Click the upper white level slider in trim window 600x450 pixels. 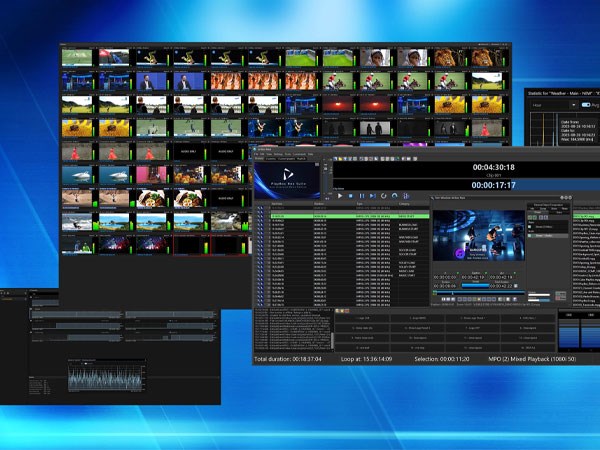pyautogui.click(x=539, y=295)
